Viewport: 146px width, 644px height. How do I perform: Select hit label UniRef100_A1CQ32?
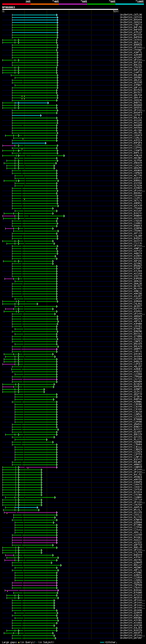click(x=131, y=543)
